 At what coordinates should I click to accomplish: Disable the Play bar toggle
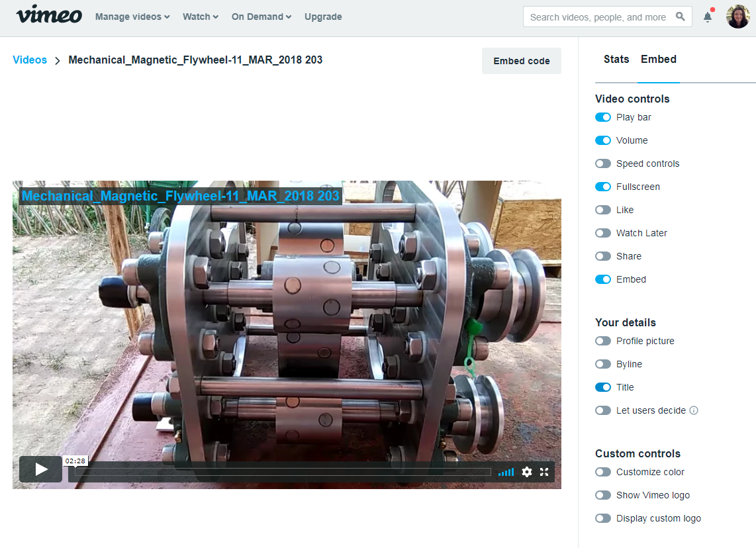602,117
